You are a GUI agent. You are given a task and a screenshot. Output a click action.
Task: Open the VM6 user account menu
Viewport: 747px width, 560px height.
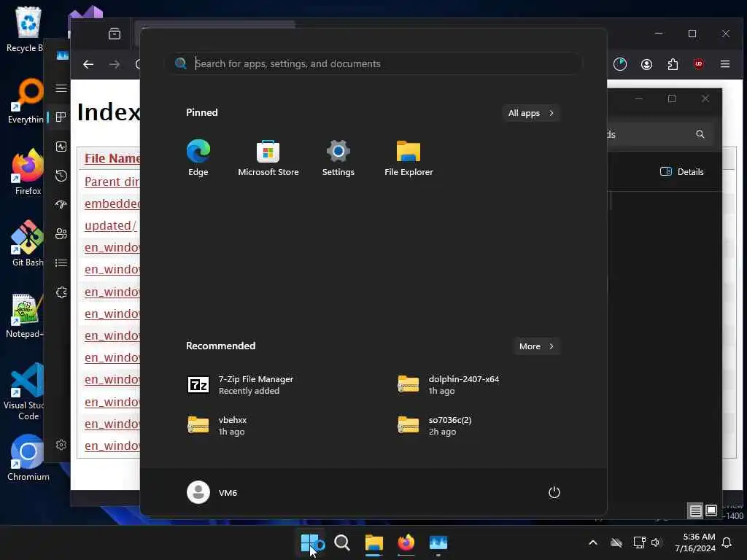point(212,492)
